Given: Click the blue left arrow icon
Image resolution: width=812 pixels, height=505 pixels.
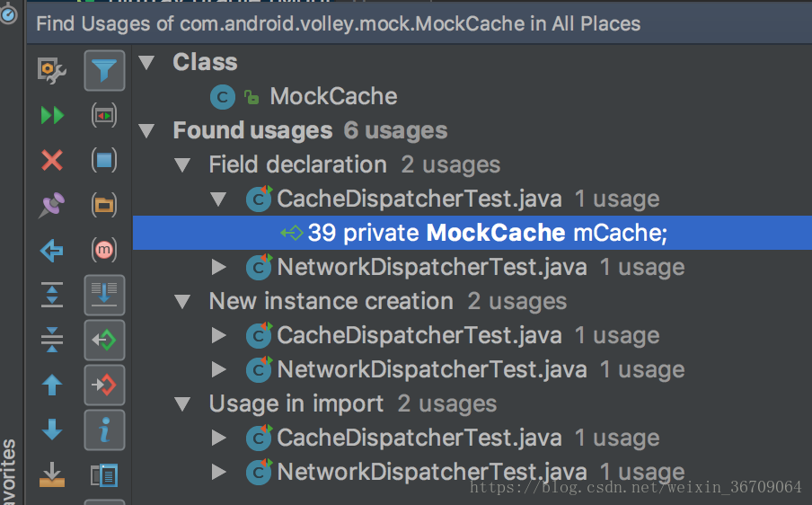Looking at the screenshot, I should coord(52,251).
